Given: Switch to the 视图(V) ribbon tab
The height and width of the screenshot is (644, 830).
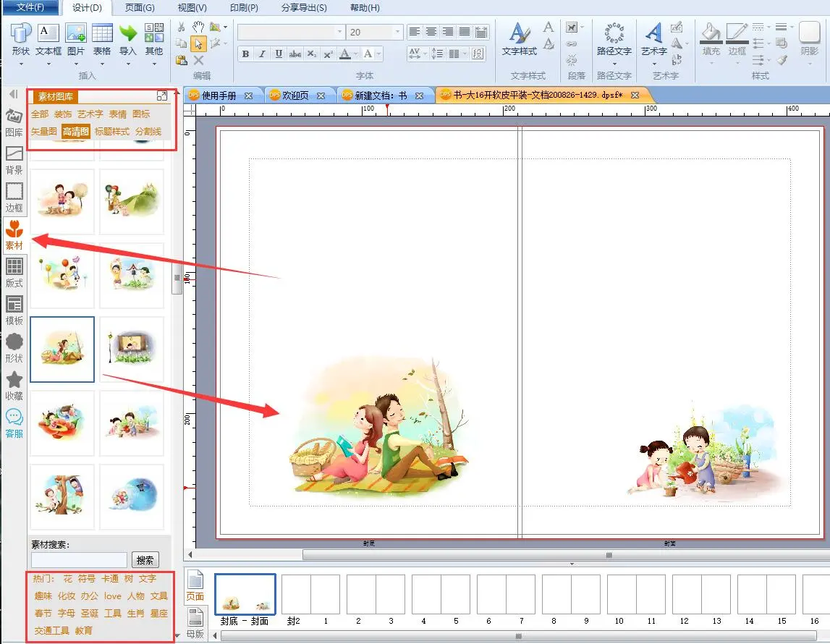Looking at the screenshot, I should click(x=192, y=8).
